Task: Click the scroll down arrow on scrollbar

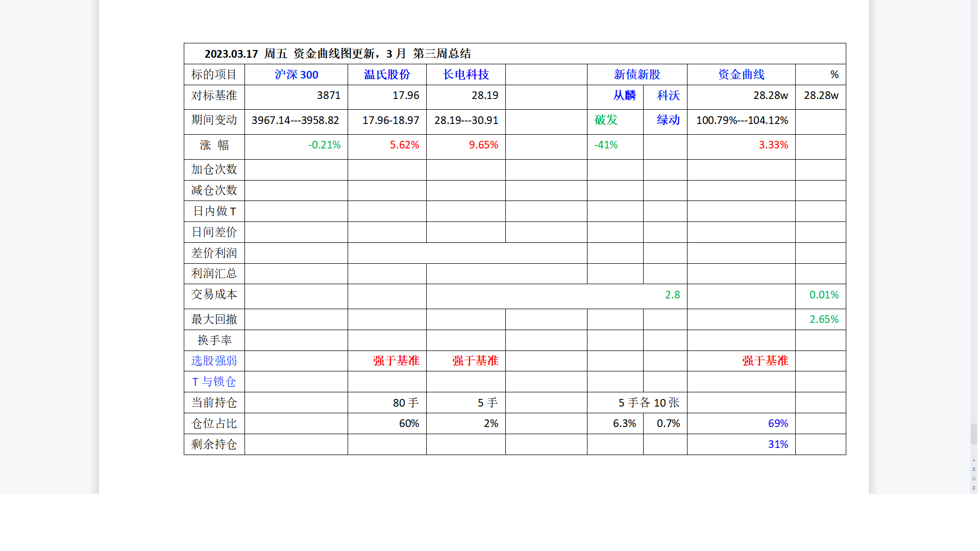Action: pos(974,460)
